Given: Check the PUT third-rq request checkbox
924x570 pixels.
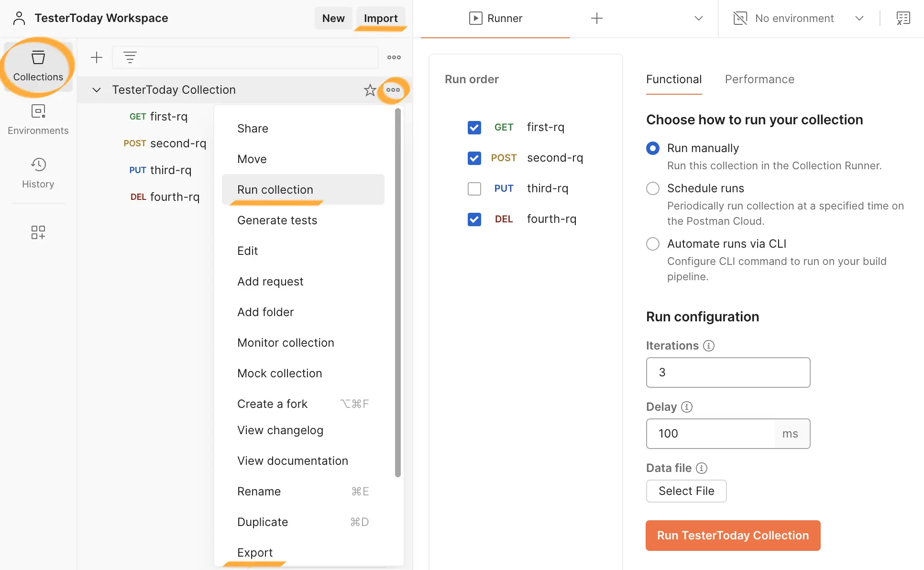Looking at the screenshot, I should point(474,188).
